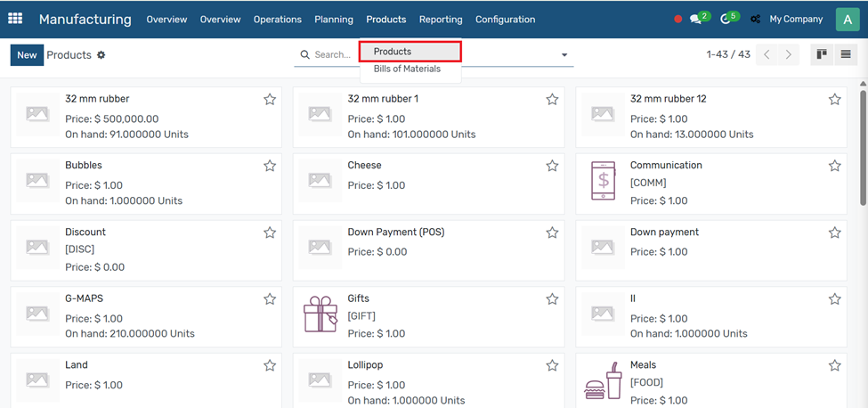Viewport: 868px width, 408px height.
Task: Open the Products gear settings icon
Action: tap(101, 55)
